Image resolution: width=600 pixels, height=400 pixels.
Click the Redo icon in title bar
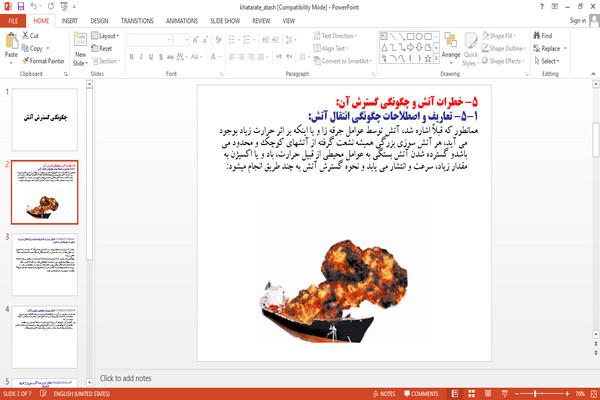pyautogui.click(x=51, y=7)
